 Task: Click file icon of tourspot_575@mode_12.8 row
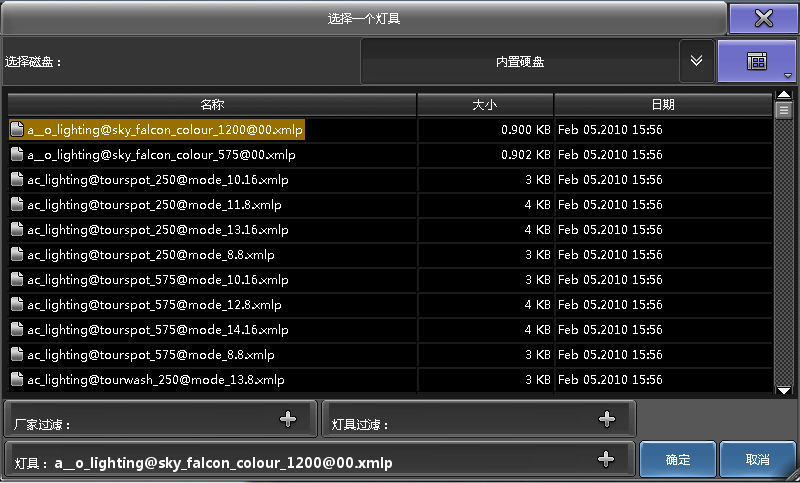[17, 304]
